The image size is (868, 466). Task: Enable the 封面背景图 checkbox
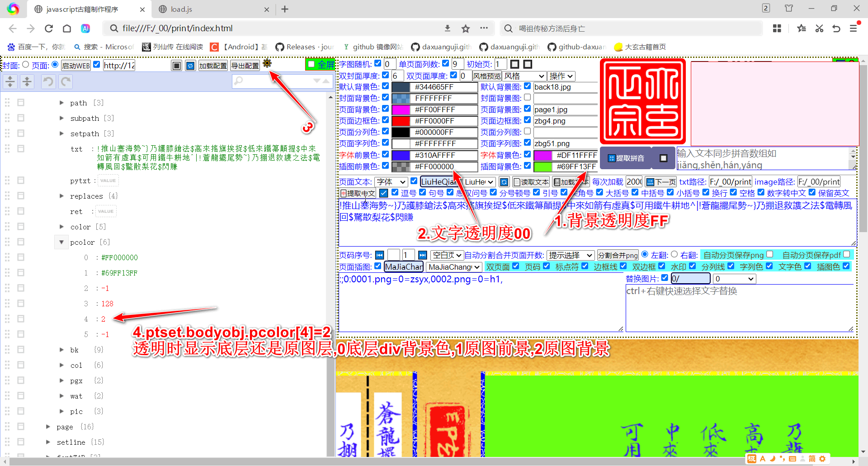point(528,98)
